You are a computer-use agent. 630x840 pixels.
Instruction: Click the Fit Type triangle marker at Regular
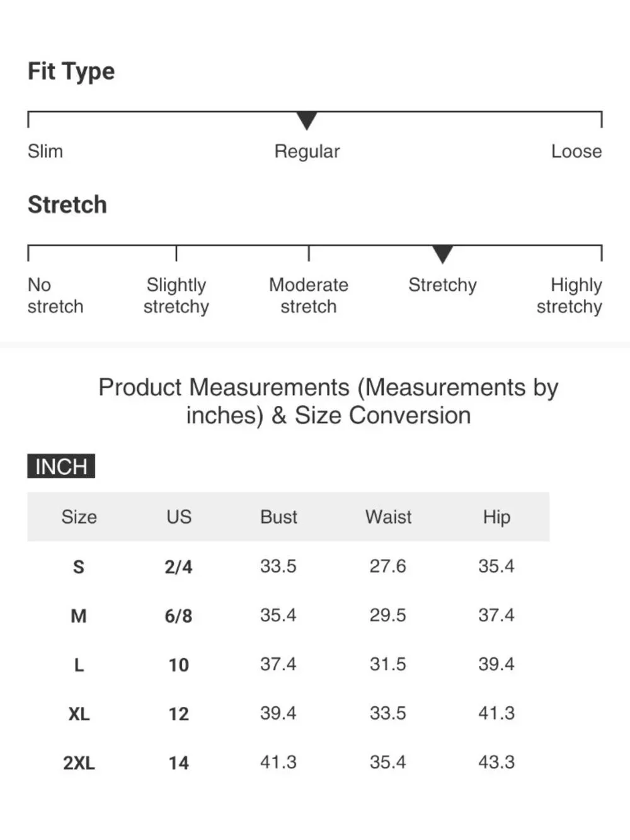pos(307,120)
